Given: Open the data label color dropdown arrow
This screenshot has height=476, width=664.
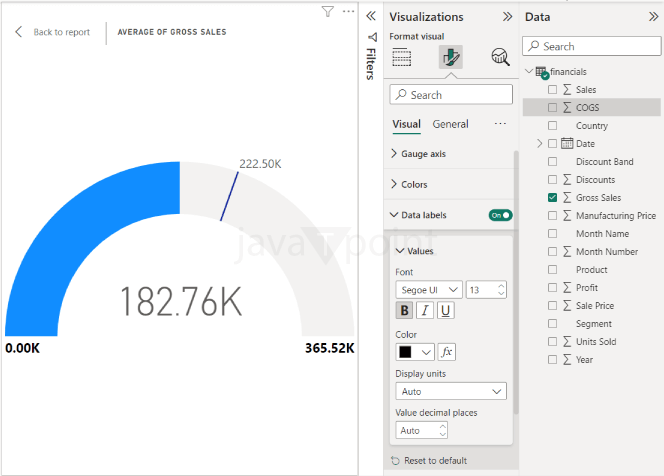Looking at the screenshot, I should 426,352.
